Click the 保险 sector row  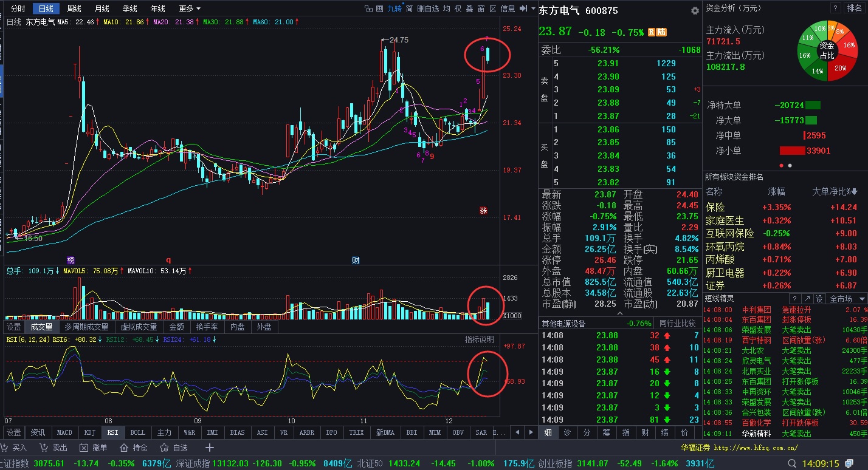[785, 207]
